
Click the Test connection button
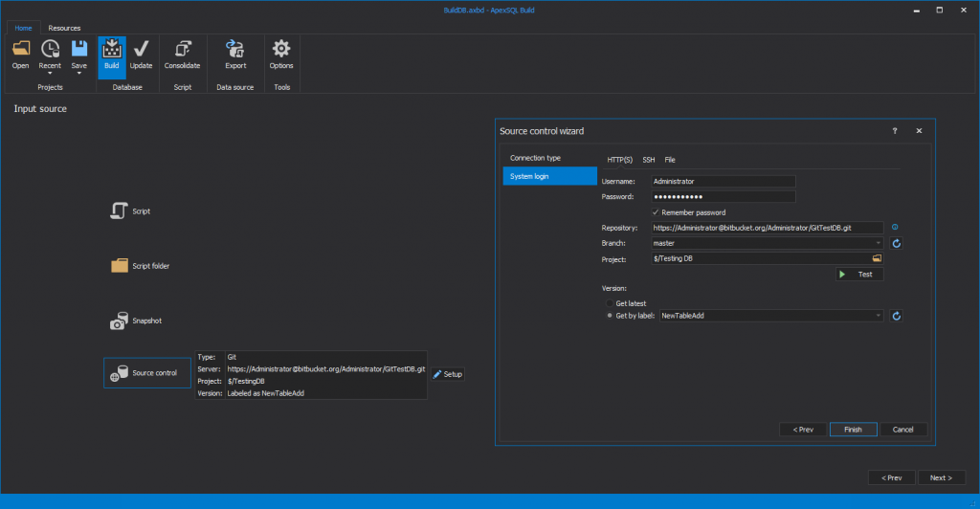[858, 275]
